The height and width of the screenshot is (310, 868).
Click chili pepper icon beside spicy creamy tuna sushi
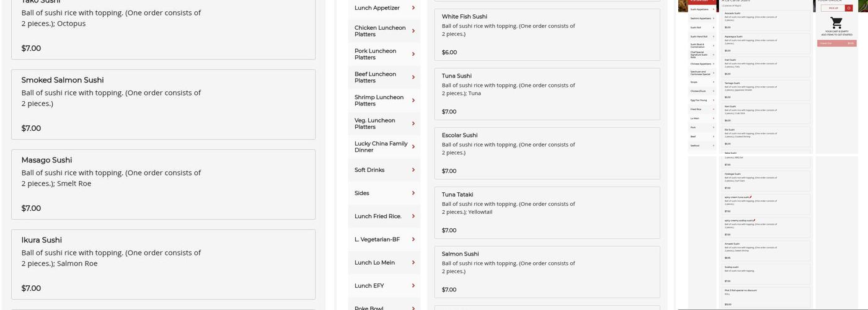(751, 197)
